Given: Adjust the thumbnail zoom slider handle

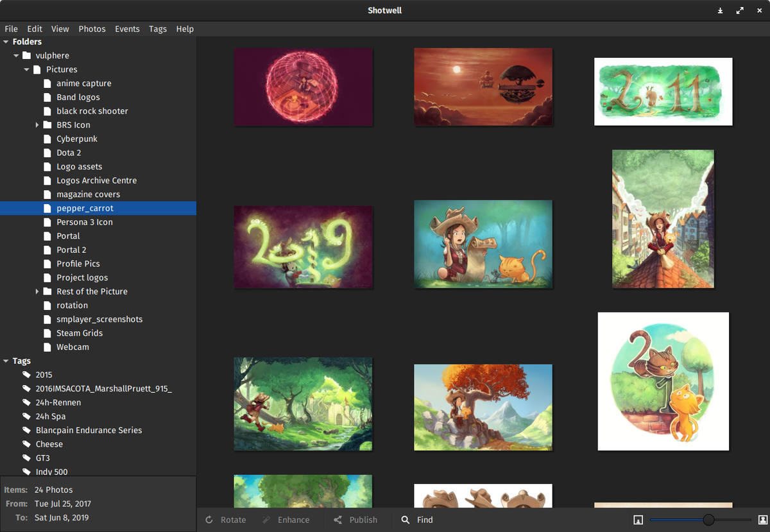Looking at the screenshot, I should 708,520.
